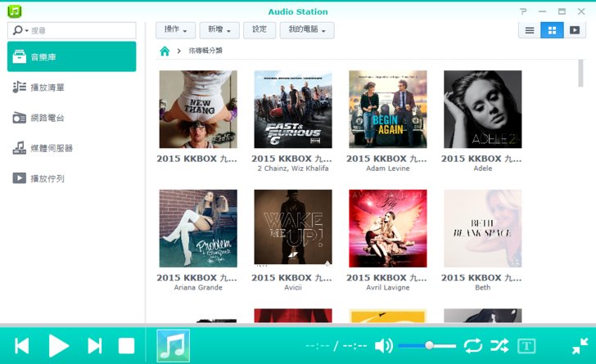Click the album list vertical scrollbar

point(580,73)
